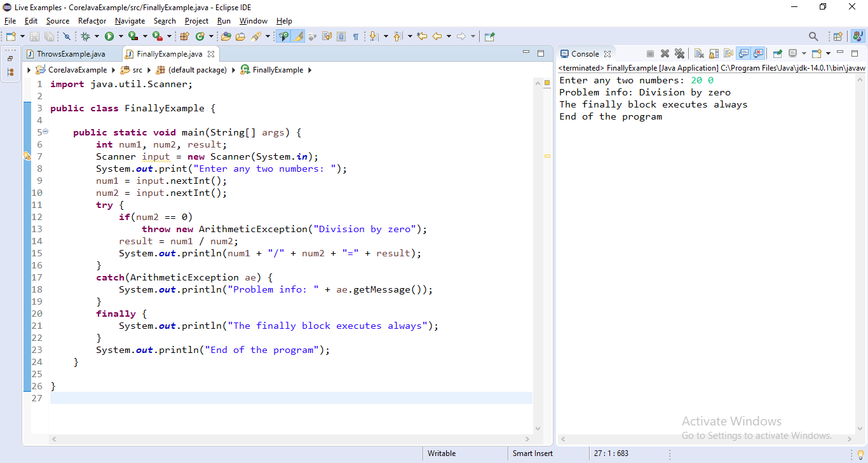The height and width of the screenshot is (463, 868).
Task: Run the program with green Run icon
Action: pos(109,36)
